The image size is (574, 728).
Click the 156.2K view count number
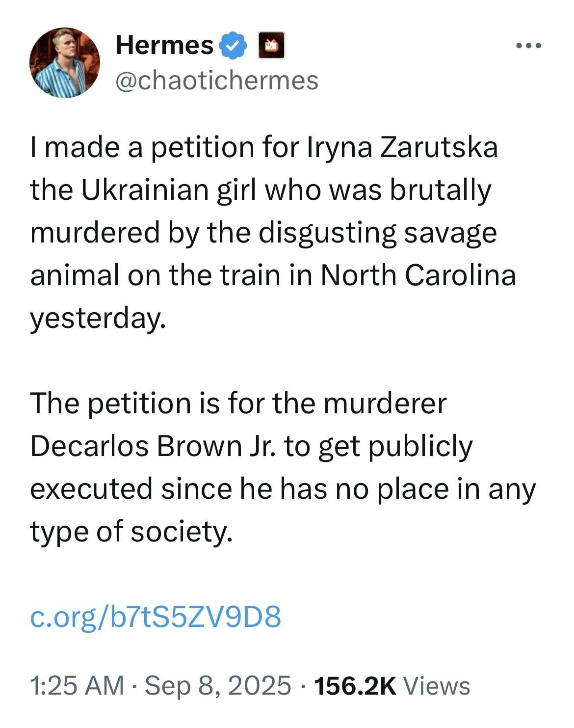(x=356, y=685)
